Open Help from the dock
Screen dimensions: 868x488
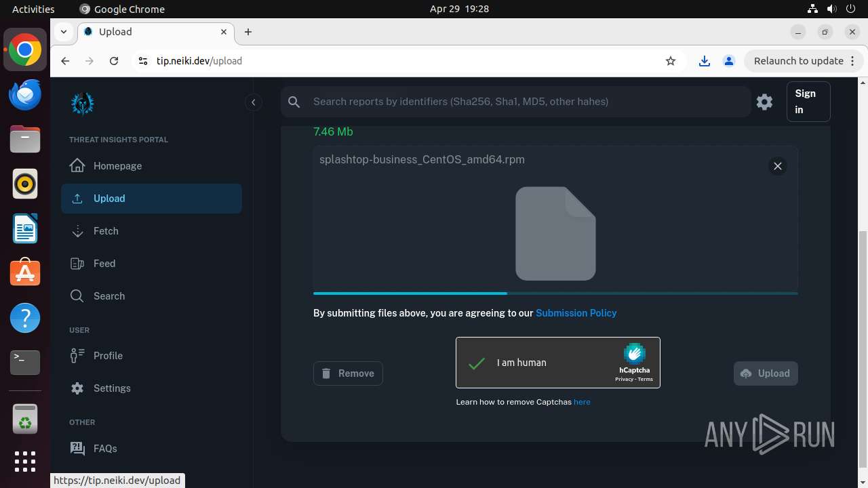pyautogui.click(x=25, y=319)
